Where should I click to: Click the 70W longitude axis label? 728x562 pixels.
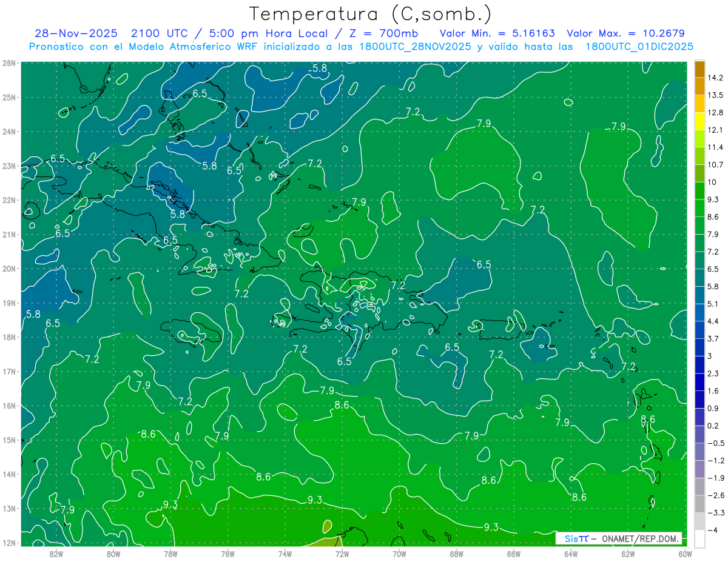[x=399, y=554]
